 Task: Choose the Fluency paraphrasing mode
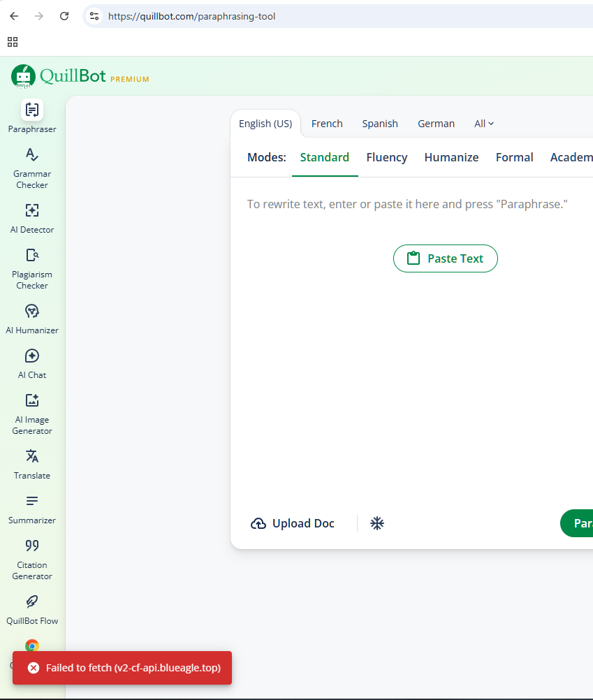pos(386,157)
